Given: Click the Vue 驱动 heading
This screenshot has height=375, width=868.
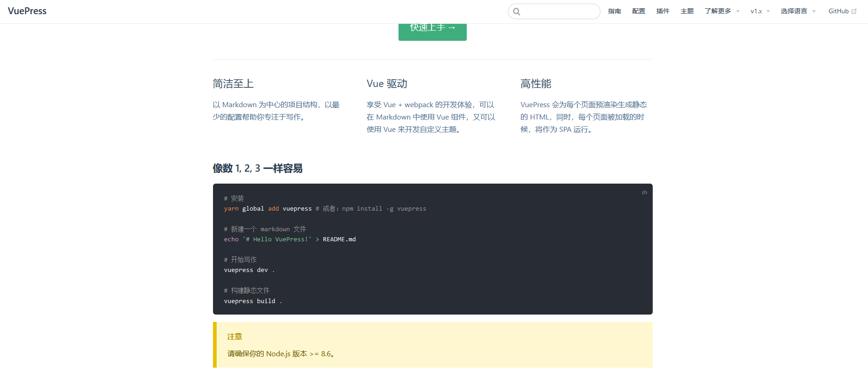Looking at the screenshot, I should coord(387,84).
